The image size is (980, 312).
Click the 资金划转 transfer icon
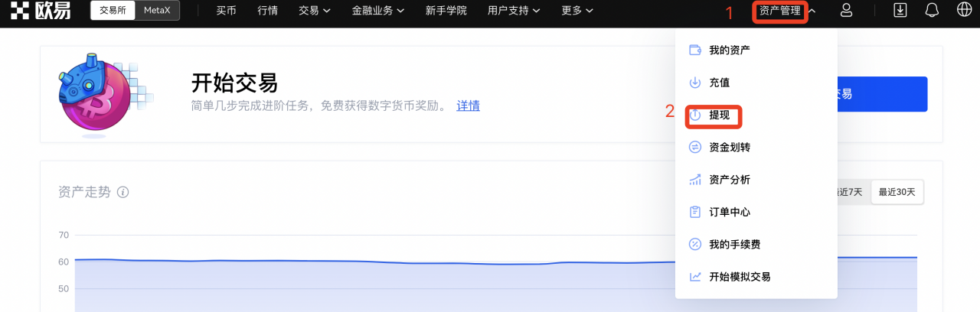click(x=695, y=148)
